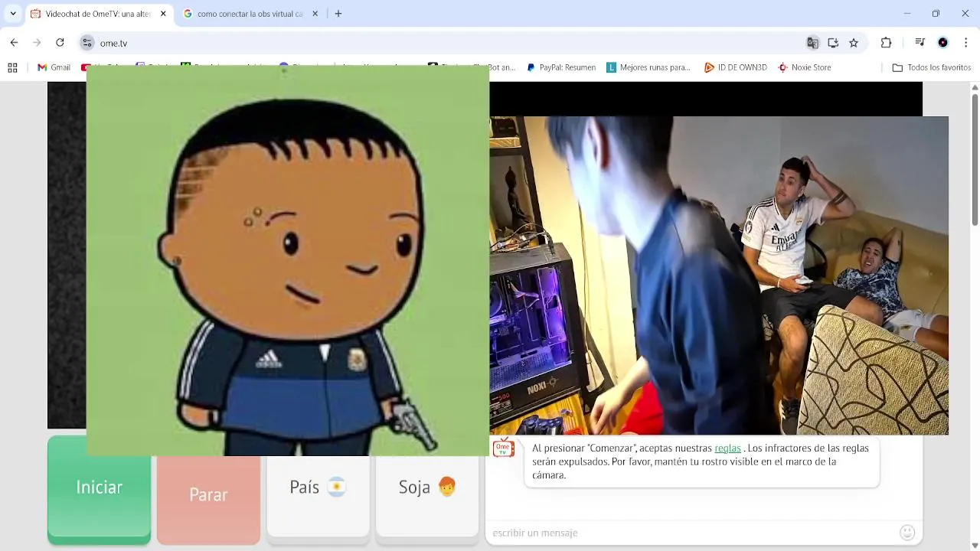Open the Chrome profile avatar

[943, 43]
